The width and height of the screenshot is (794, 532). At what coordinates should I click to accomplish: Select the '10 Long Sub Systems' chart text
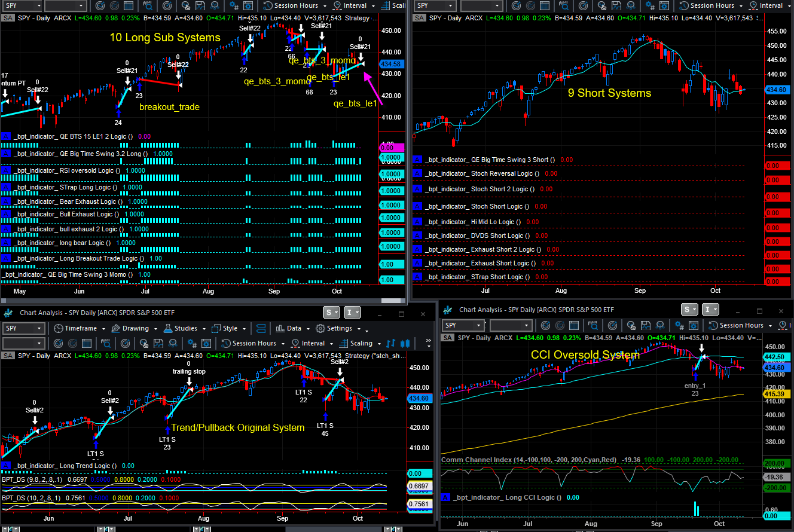[165, 38]
